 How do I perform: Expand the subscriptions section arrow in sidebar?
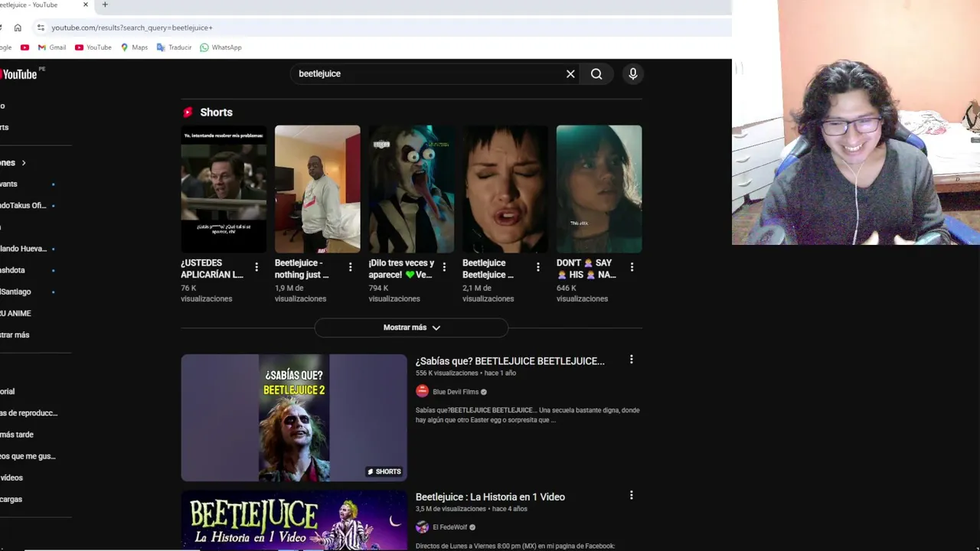point(24,163)
